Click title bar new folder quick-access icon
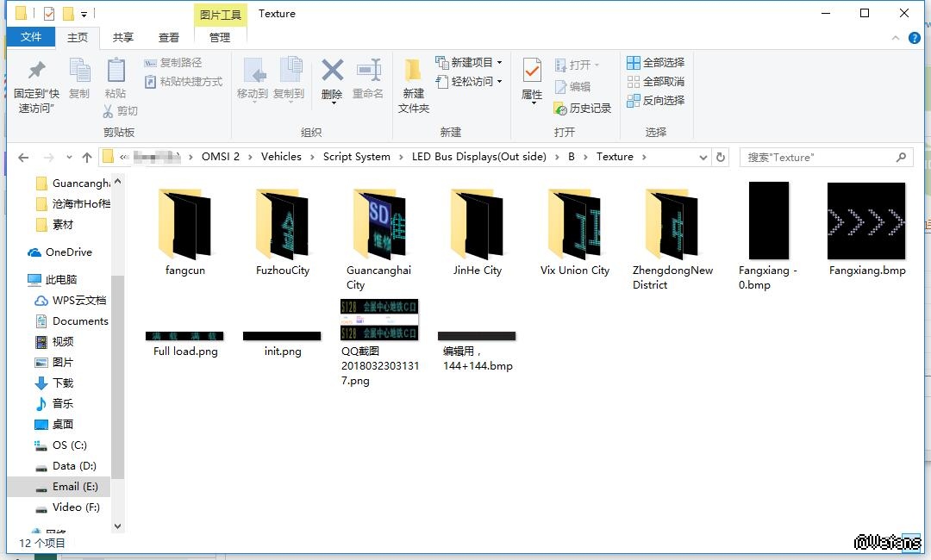The width and height of the screenshot is (931, 560). click(68, 13)
